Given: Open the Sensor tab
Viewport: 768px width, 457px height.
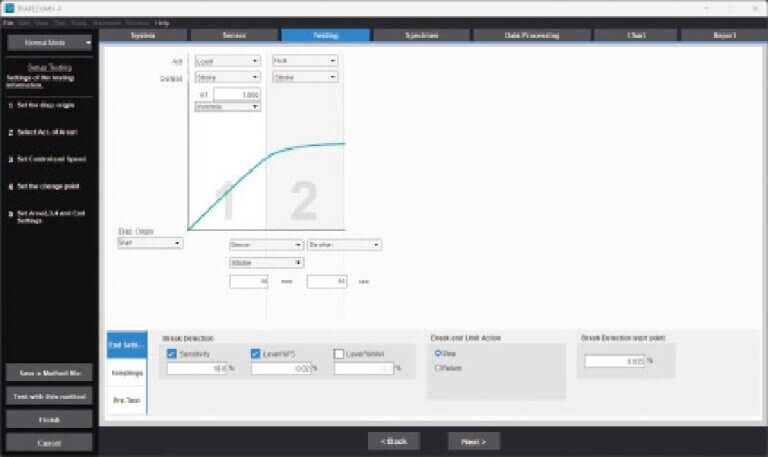Looking at the screenshot, I should (x=234, y=35).
